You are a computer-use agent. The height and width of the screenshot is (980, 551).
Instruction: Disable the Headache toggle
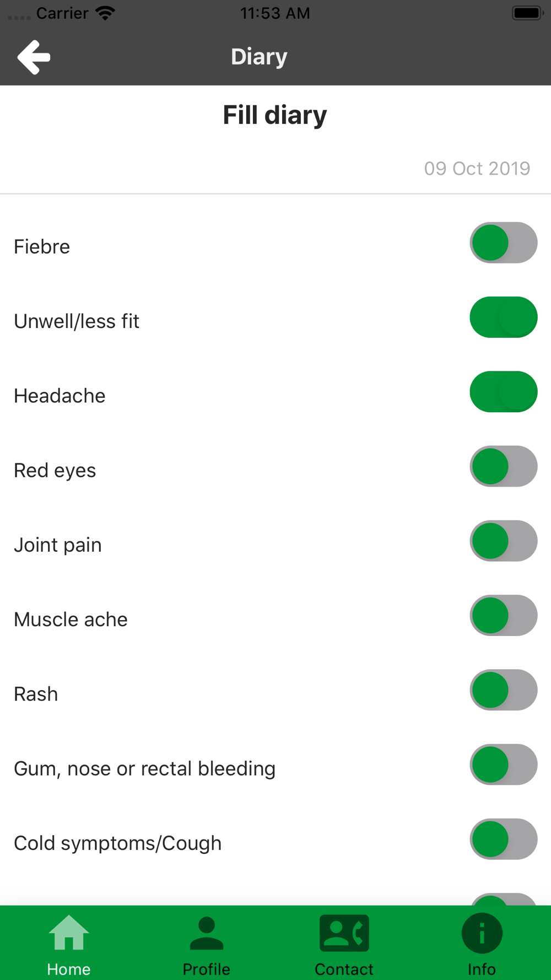tap(504, 392)
